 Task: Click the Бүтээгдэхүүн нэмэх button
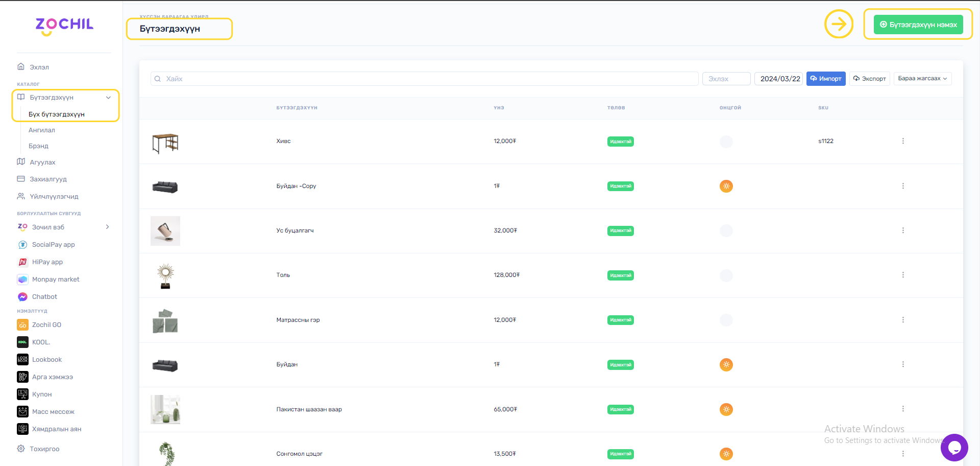(918, 25)
